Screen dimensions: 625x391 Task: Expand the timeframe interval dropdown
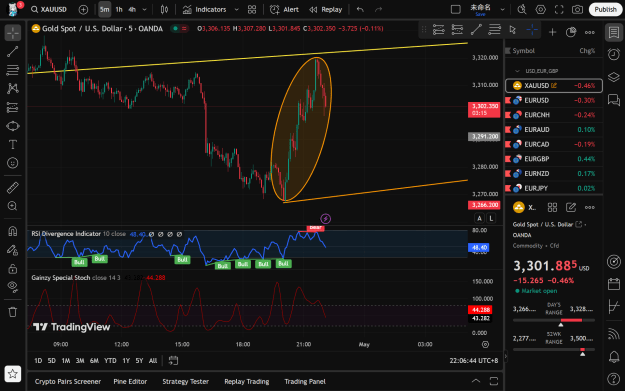point(145,10)
